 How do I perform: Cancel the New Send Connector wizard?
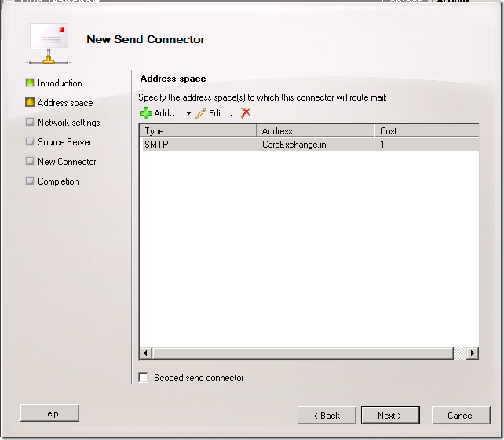[461, 415]
